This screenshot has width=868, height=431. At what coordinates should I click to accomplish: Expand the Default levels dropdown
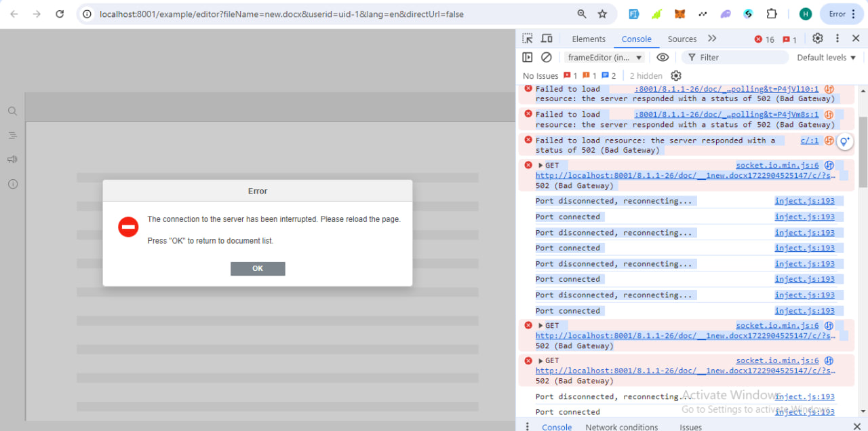pos(827,58)
